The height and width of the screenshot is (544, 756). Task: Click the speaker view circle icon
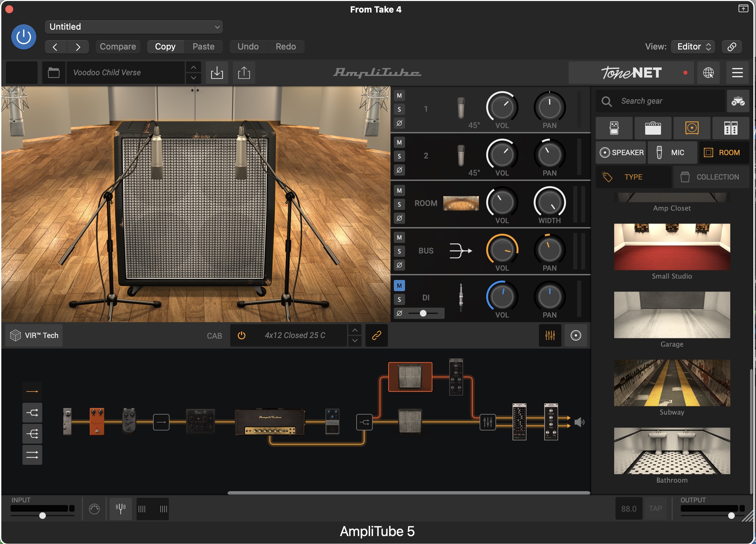coord(576,335)
